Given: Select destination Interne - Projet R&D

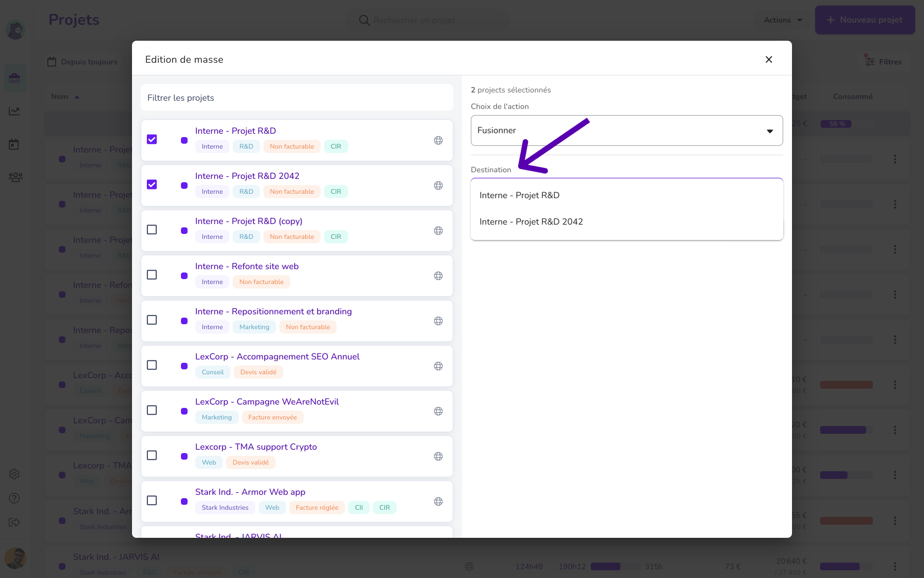Looking at the screenshot, I should click(x=626, y=195).
